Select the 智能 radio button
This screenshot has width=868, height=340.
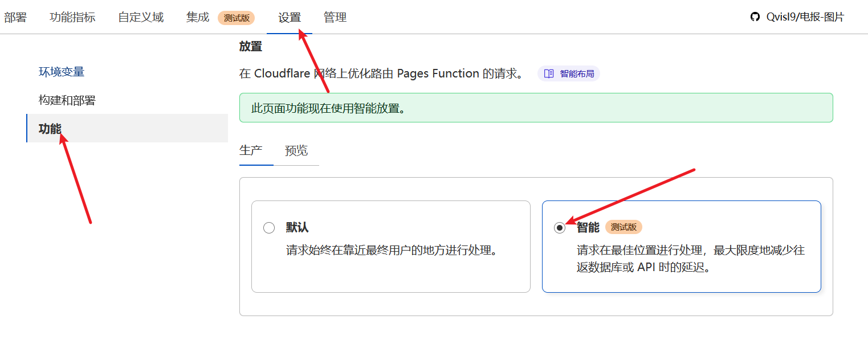(560, 228)
